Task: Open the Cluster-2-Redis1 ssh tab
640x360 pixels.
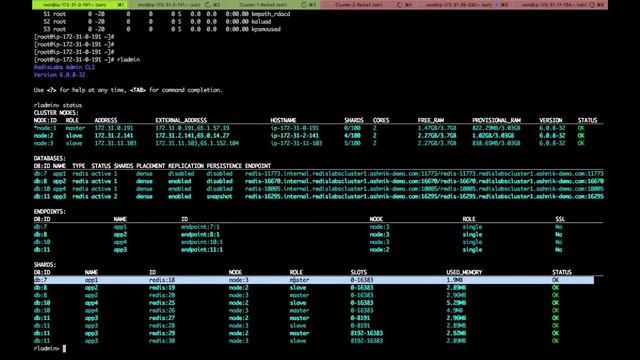Action: pos(368,5)
